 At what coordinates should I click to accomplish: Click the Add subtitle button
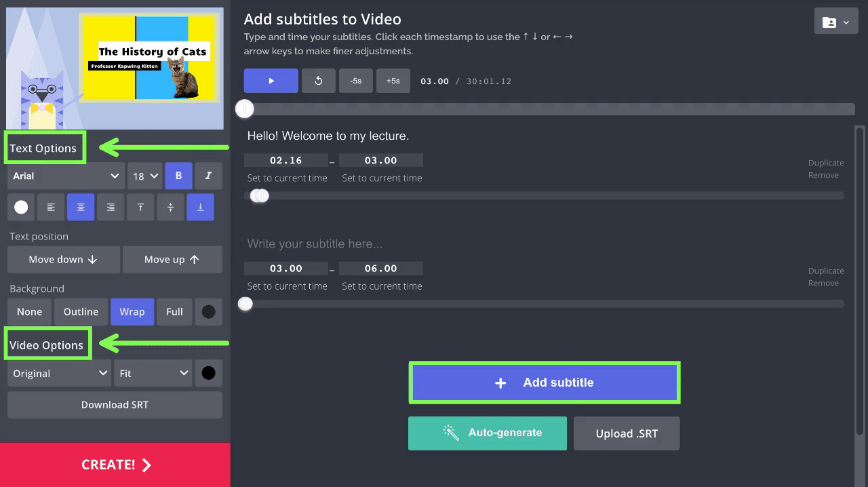click(544, 383)
